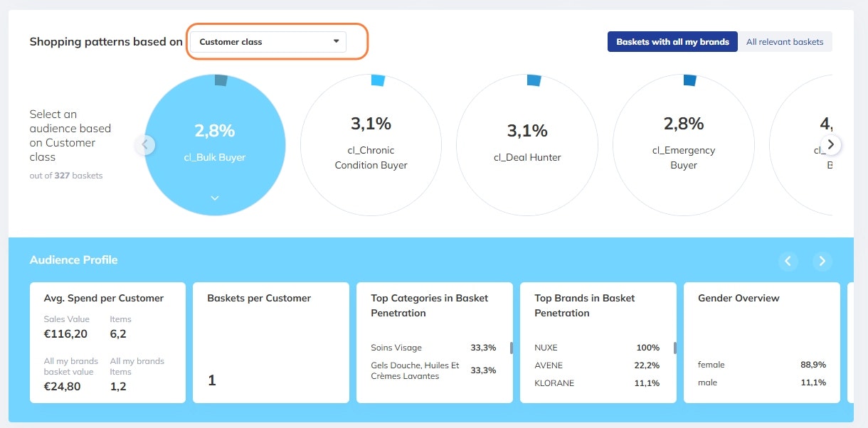Click the dropdown arrow beside Customer class

coord(336,41)
